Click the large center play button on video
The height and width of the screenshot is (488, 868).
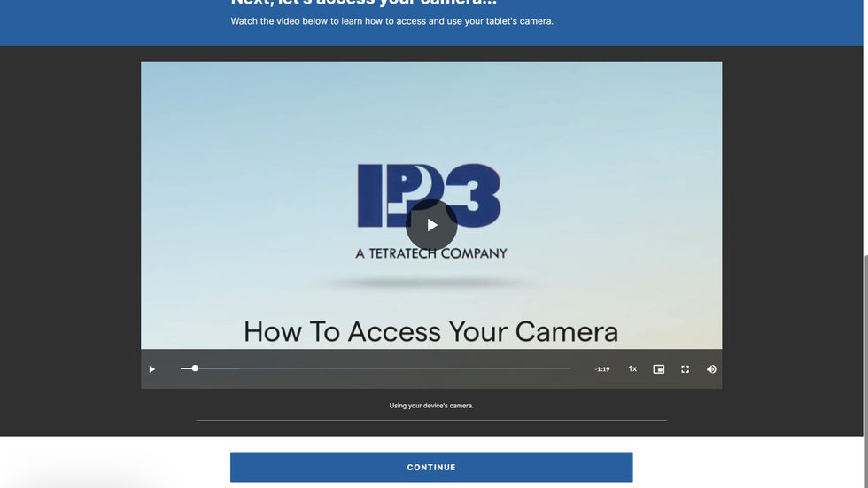[x=431, y=225]
